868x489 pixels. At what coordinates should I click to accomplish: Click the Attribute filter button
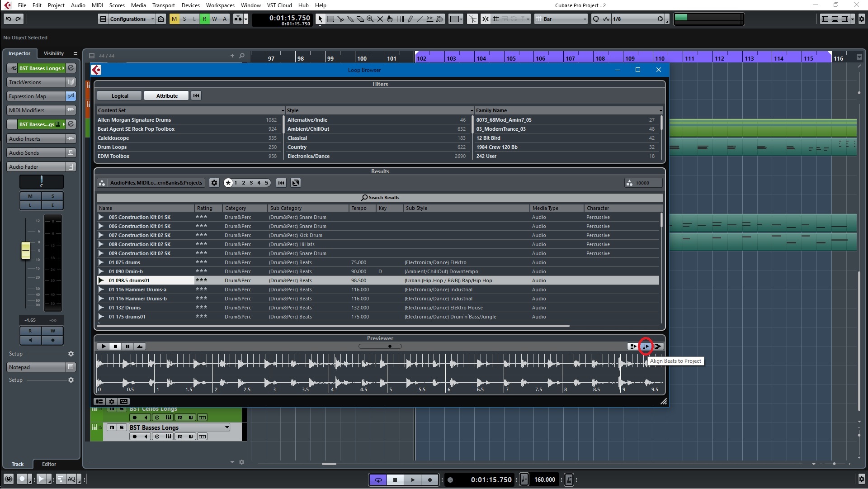[x=167, y=96]
